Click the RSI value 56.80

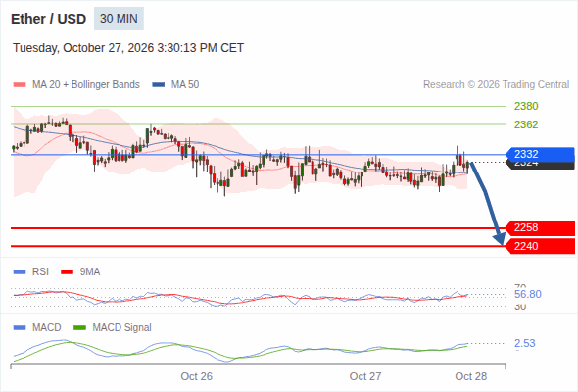pos(528,294)
